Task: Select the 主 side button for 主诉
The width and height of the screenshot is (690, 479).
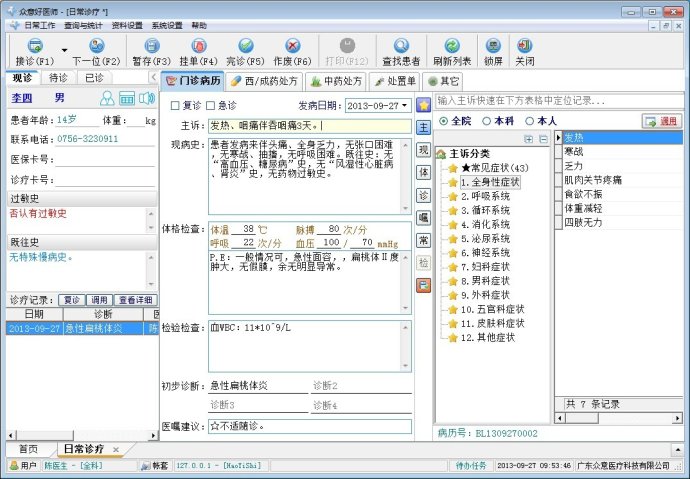Action: pyautogui.click(x=423, y=128)
